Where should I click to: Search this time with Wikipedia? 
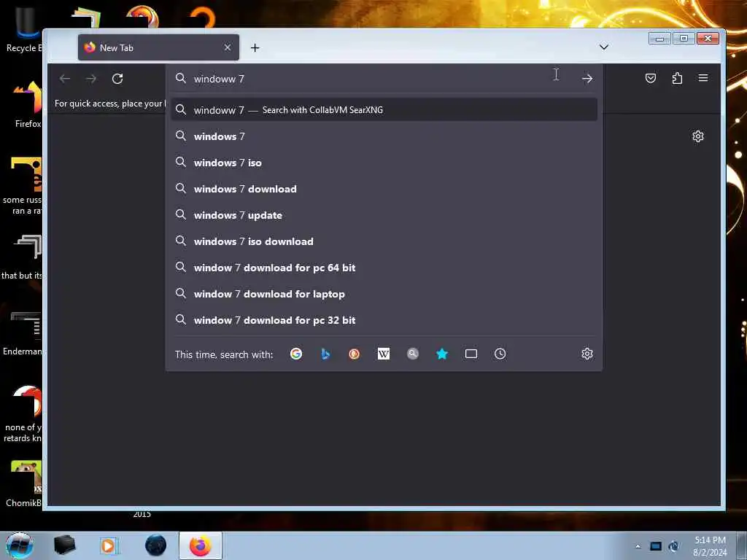[x=384, y=354]
